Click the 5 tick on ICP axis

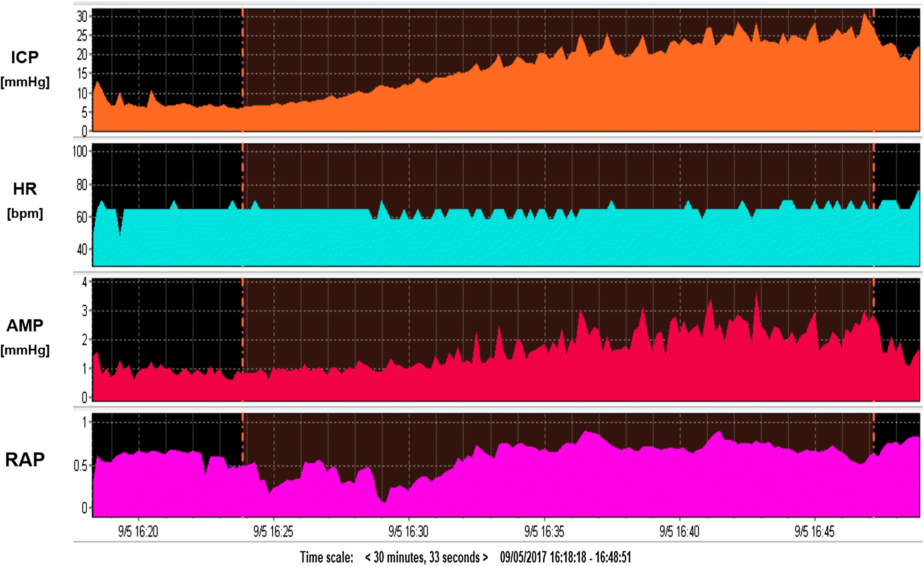tap(84, 112)
